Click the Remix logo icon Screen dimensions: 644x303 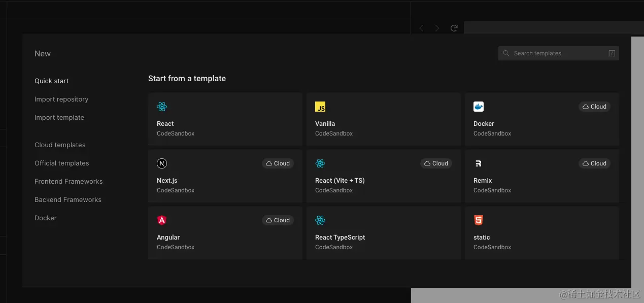click(479, 163)
